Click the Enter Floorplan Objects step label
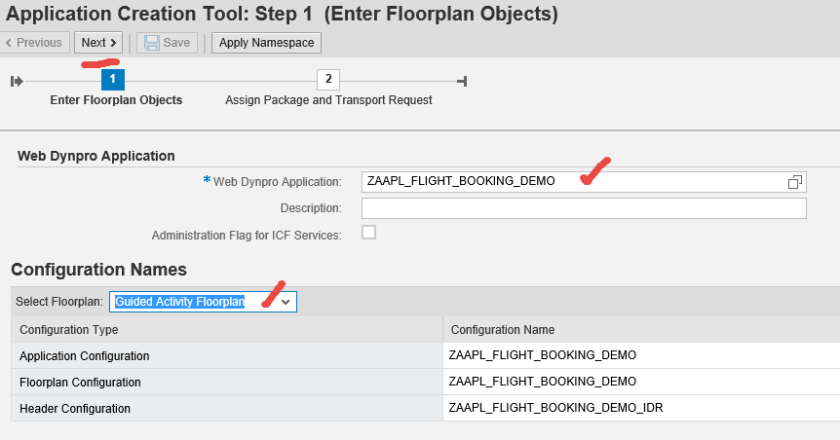Viewport: 840px width, 440px height. pyautogui.click(x=116, y=100)
